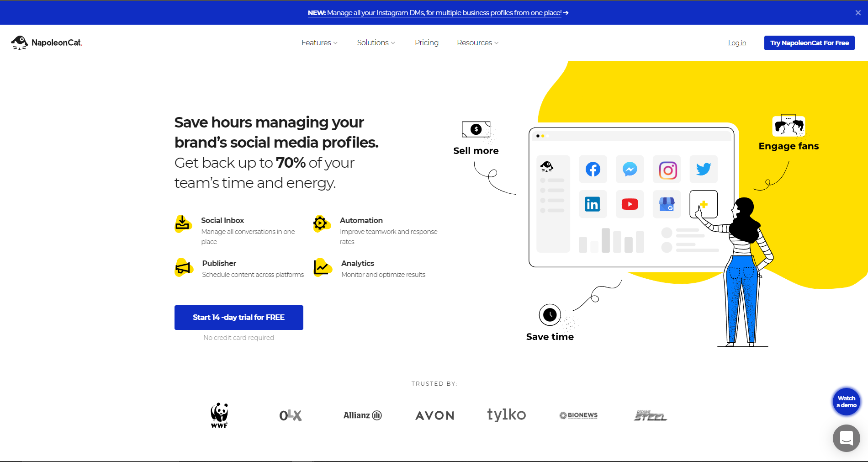
Task: Click the YouTube icon in illustration
Action: pos(630,204)
